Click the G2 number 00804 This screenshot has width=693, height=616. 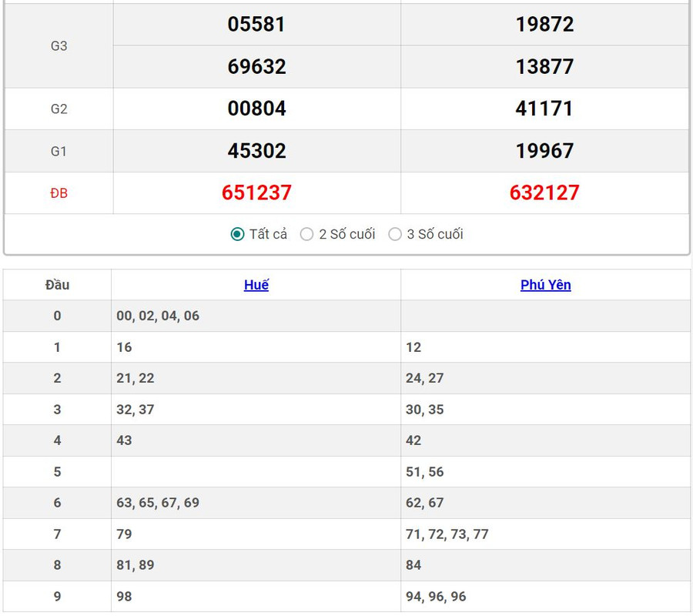click(x=256, y=109)
